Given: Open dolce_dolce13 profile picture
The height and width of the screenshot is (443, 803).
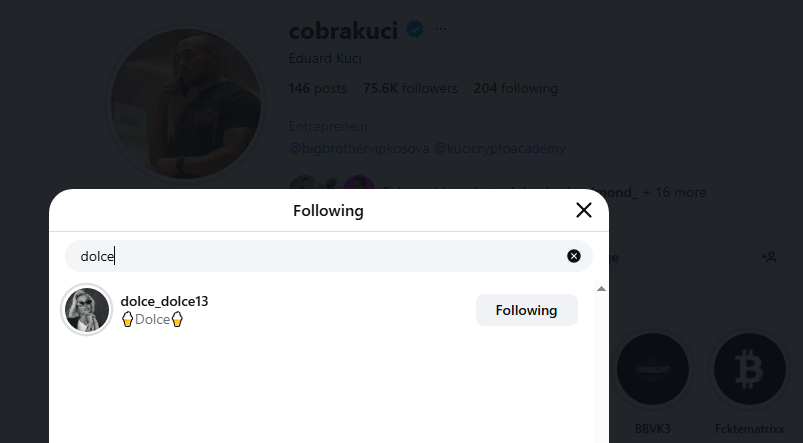Looking at the screenshot, I should coord(87,310).
